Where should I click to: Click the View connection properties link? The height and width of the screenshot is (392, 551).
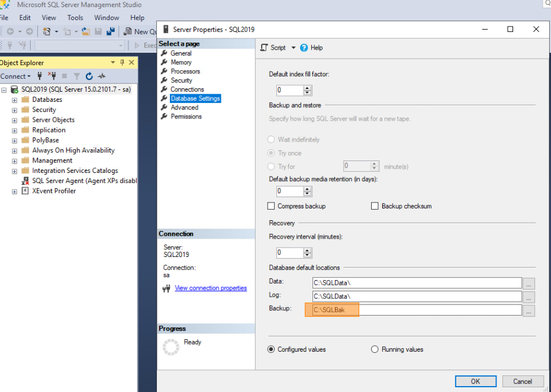tap(210, 288)
